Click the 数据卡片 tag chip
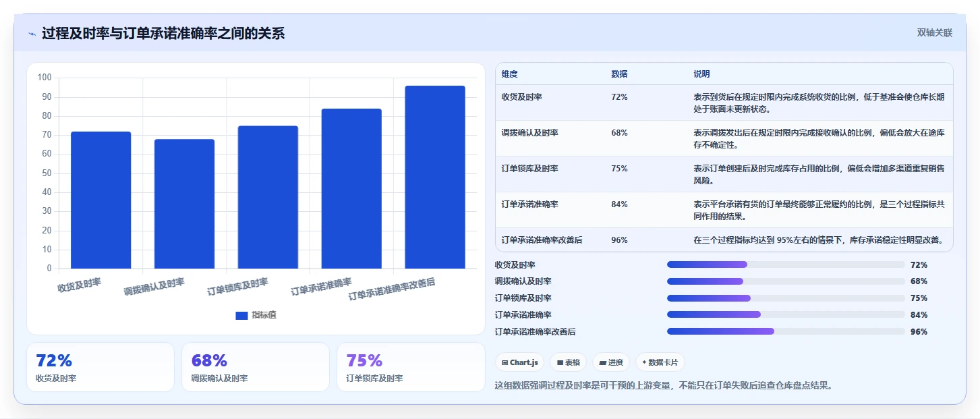This screenshot has height=419, width=980. coord(660,362)
